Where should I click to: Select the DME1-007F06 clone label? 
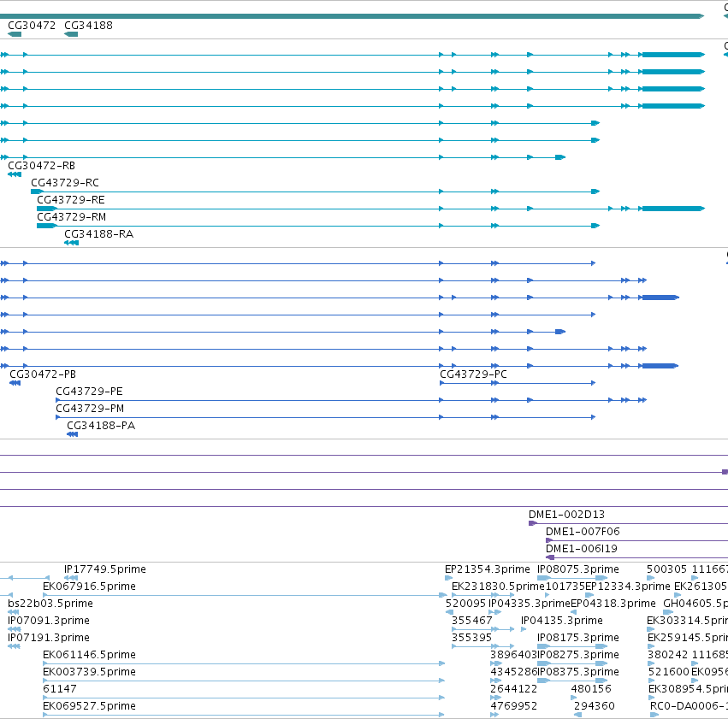(x=583, y=532)
